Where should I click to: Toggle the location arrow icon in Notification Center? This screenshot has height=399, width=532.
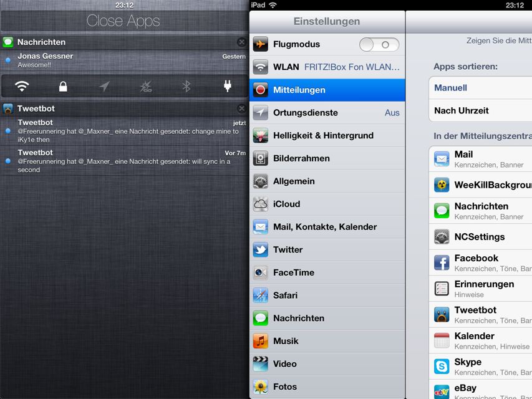[x=104, y=87]
